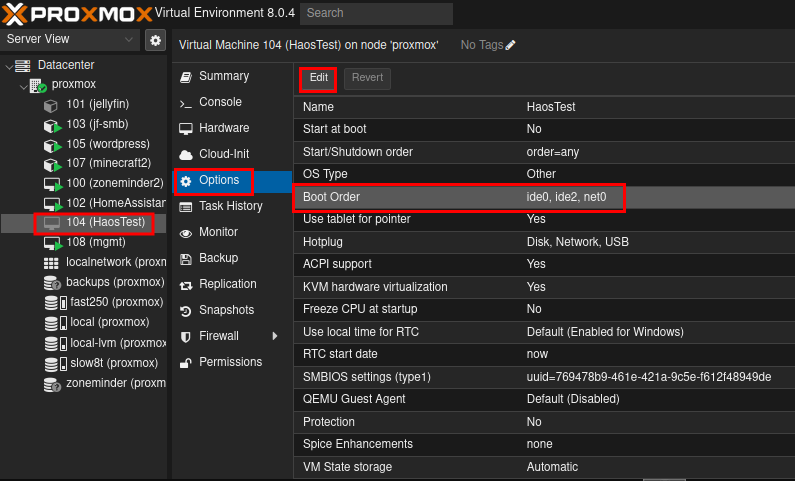This screenshot has height=481, width=795.
Task: Select the KVM hardware virtualization row
Action: (544, 287)
